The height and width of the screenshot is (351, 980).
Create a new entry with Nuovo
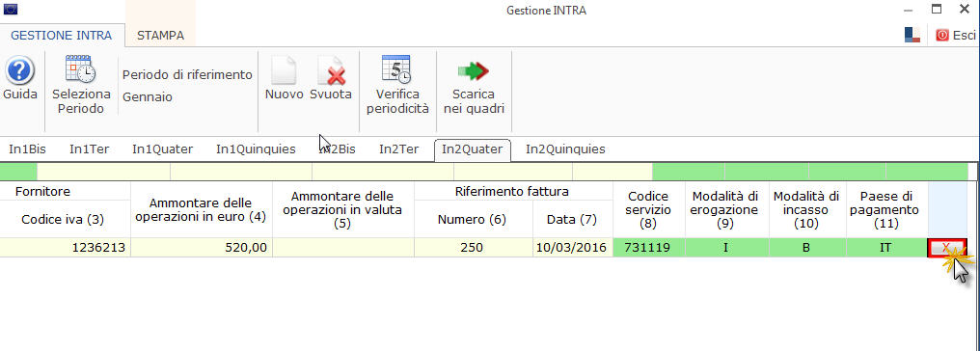coord(284,70)
